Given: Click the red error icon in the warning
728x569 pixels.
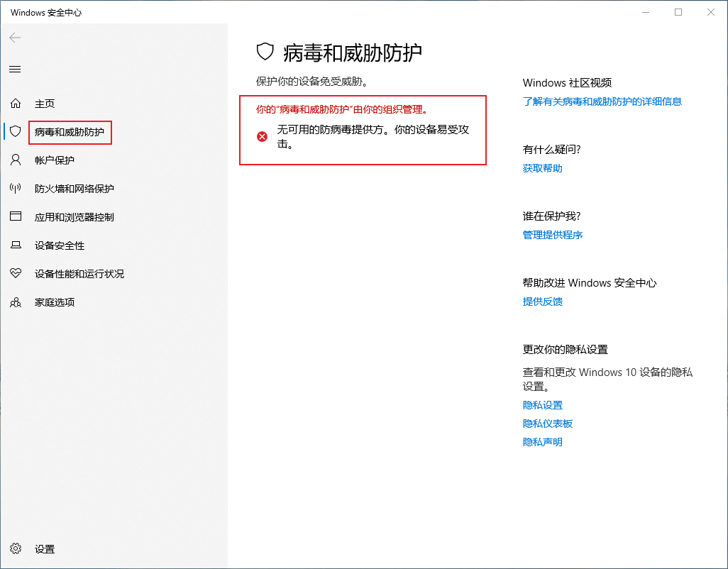Looking at the screenshot, I should click(x=263, y=136).
